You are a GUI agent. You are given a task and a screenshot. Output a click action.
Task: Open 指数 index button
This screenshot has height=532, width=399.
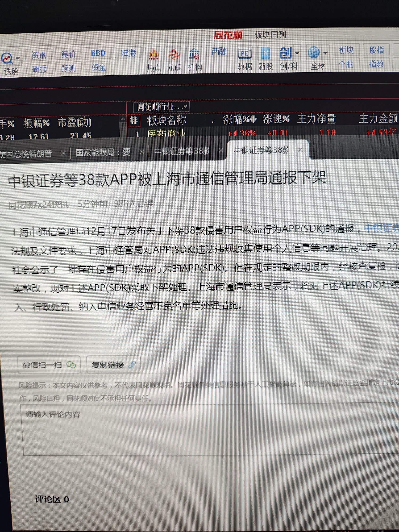(x=376, y=64)
